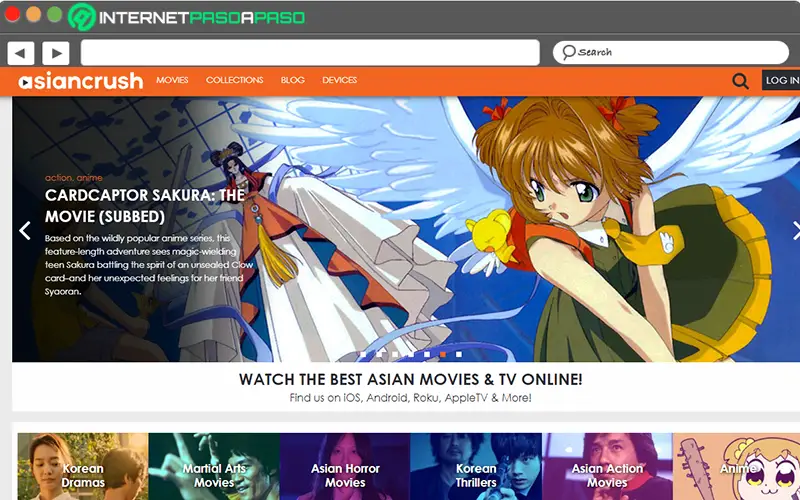The height and width of the screenshot is (500, 800).
Task: Show previous carousel slide with left chevron
Action: [x=24, y=231]
